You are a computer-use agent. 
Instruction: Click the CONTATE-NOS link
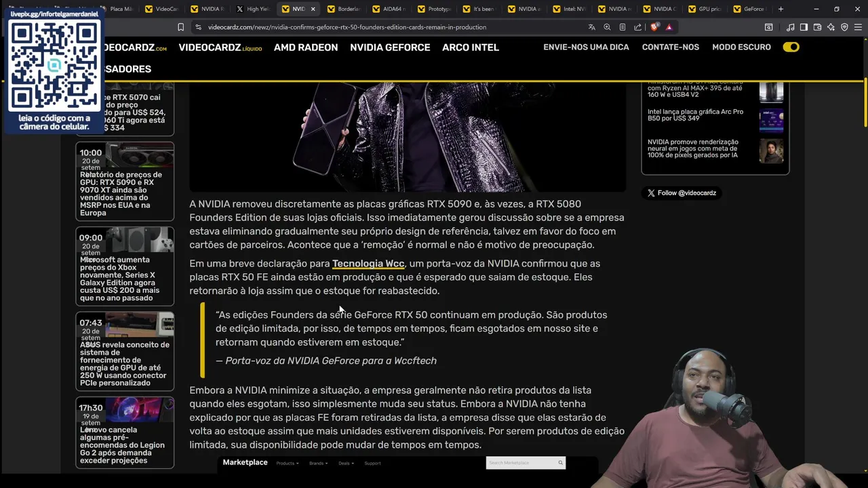coord(671,47)
